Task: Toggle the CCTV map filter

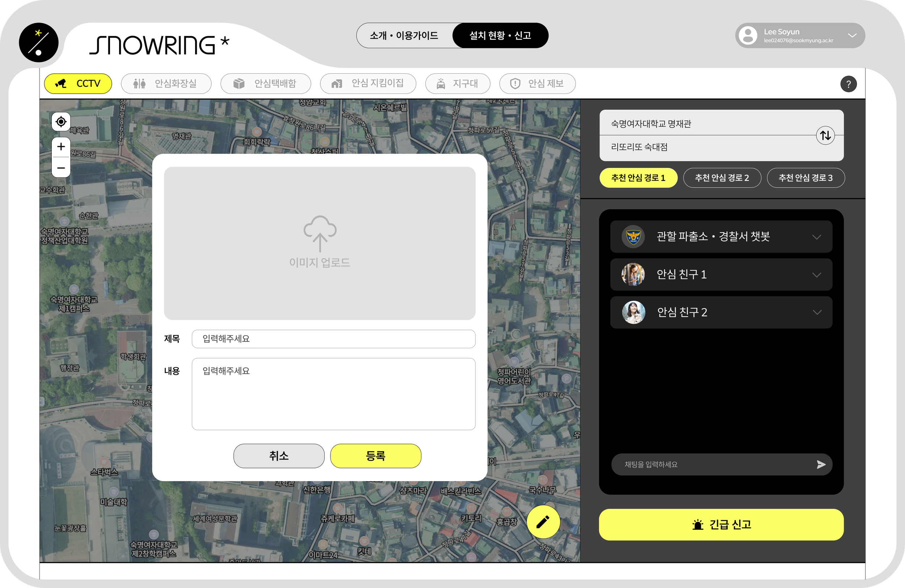Action: 78,84
